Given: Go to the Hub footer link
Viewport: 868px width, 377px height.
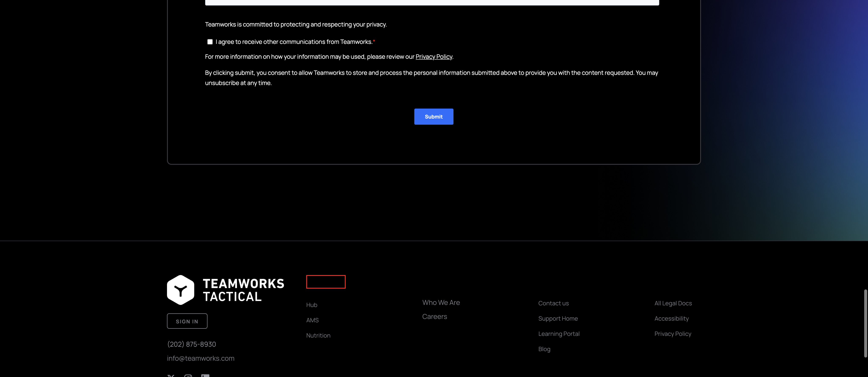Looking at the screenshot, I should 312,305.
